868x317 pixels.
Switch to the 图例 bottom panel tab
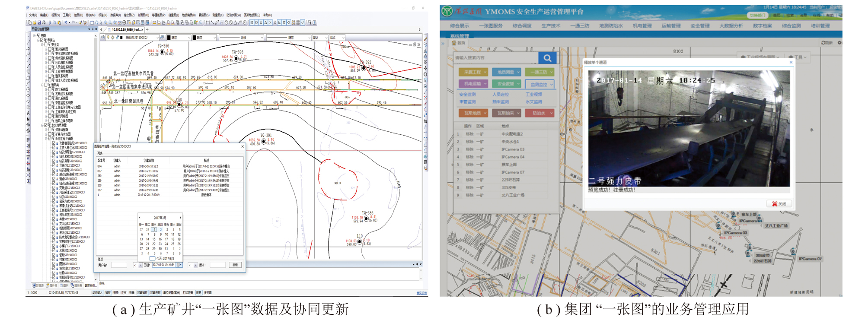pos(64,285)
